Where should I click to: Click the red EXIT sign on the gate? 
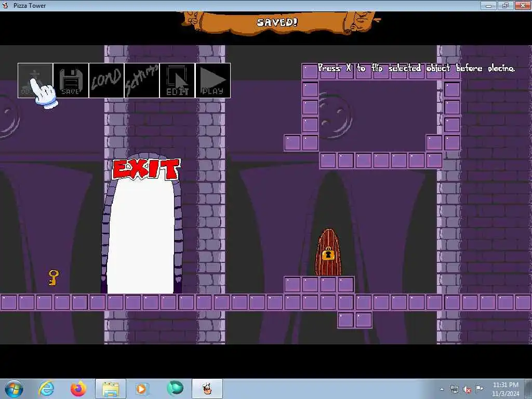tap(146, 169)
